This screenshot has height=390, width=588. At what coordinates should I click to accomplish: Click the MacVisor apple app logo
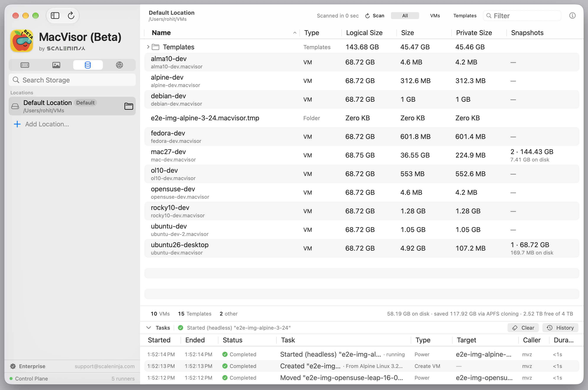(x=22, y=40)
